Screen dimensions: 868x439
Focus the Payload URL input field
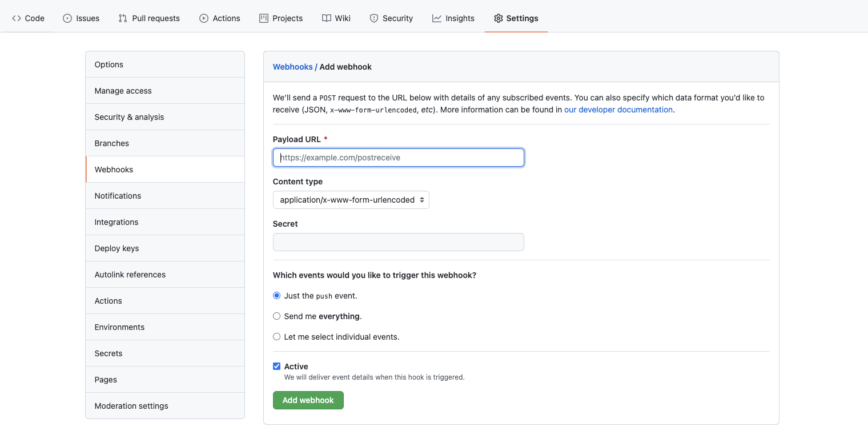(399, 158)
